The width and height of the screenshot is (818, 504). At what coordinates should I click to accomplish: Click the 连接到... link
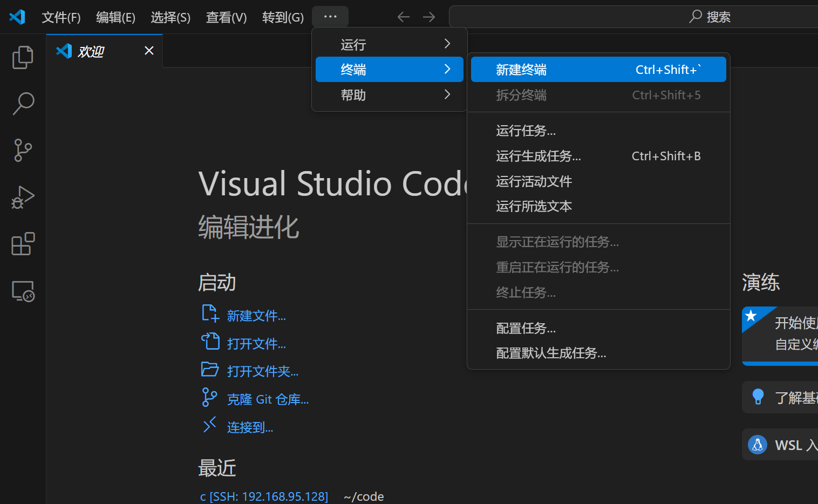[x=250, y=427]
